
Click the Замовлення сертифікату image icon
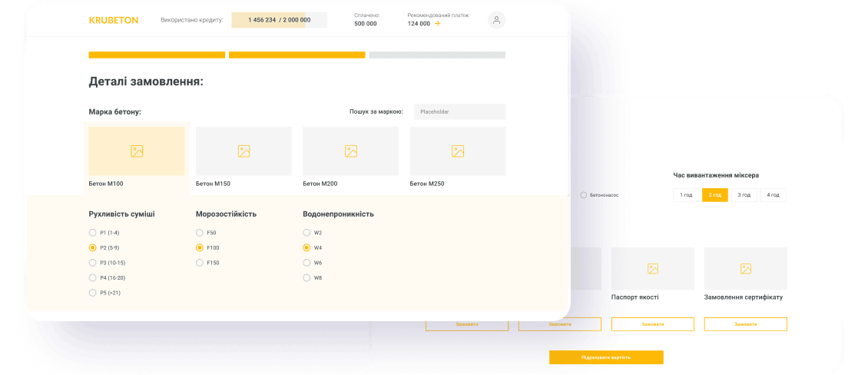745,269
